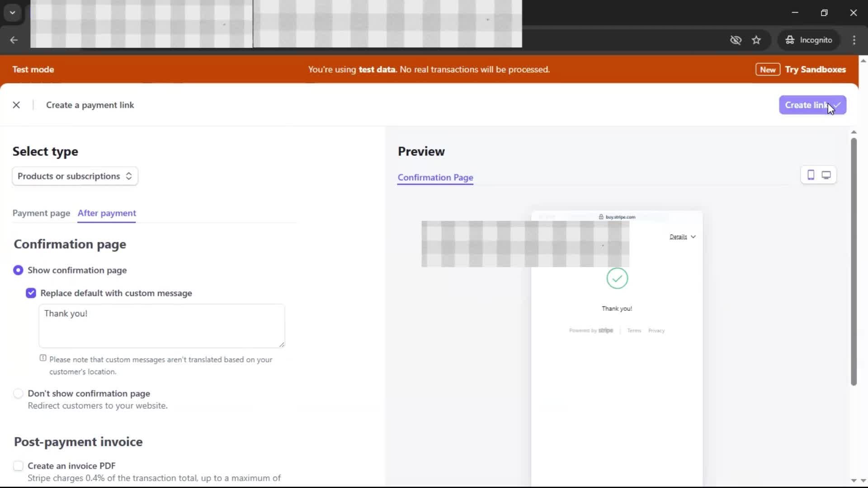Uncheck Replace default with custom message
The height and width of the screenshot is (488, 868).
[x=31, y=293]
